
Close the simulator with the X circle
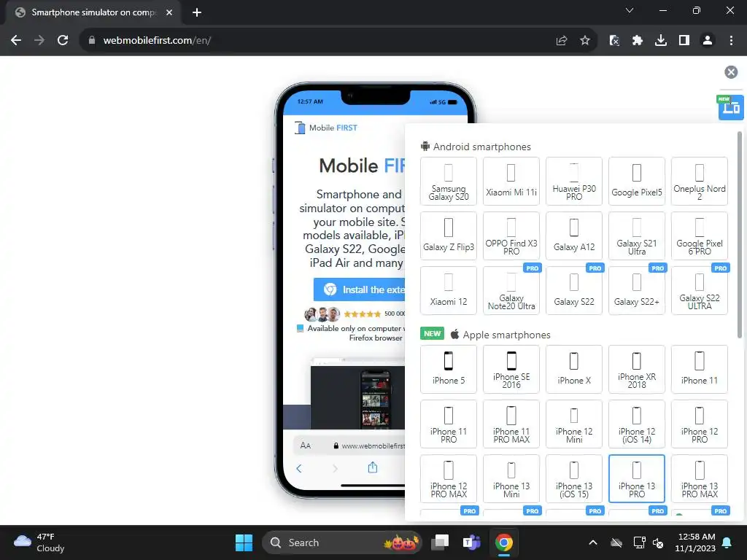pos(731,72)
